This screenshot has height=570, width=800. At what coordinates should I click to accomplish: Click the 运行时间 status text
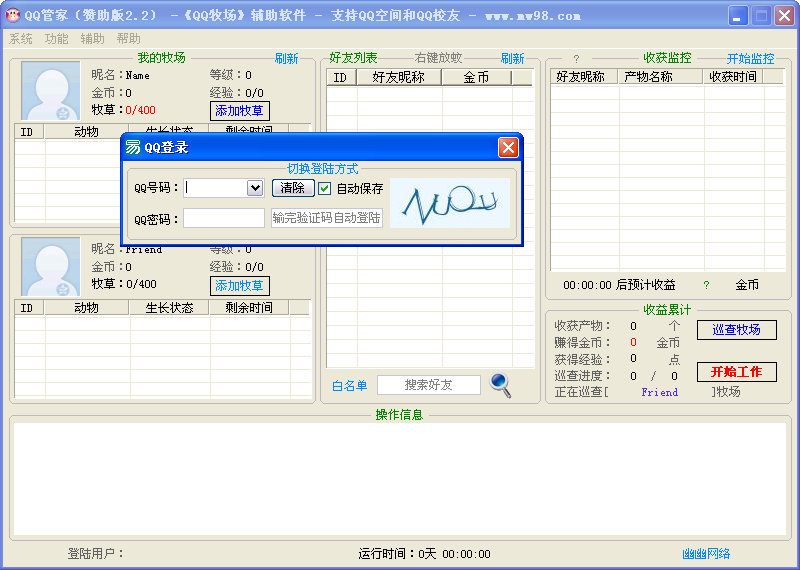click(x=424, y=554)
